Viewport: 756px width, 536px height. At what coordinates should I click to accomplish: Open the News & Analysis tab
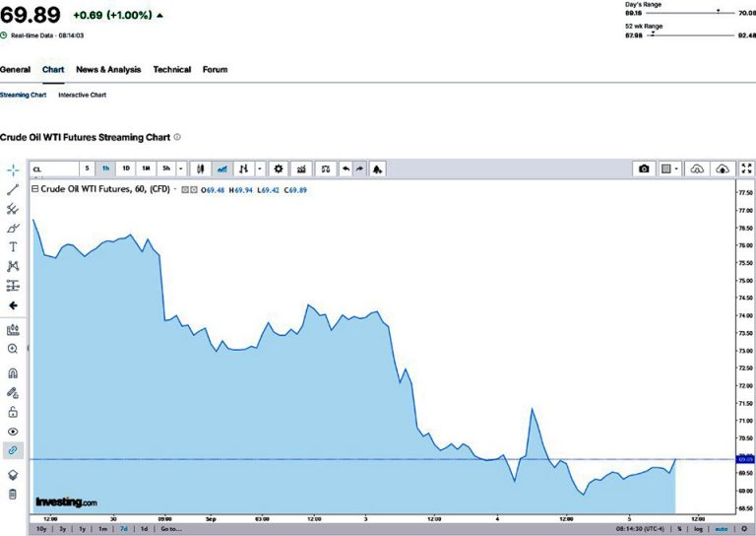pyautogui.click(x=108, y=70)
